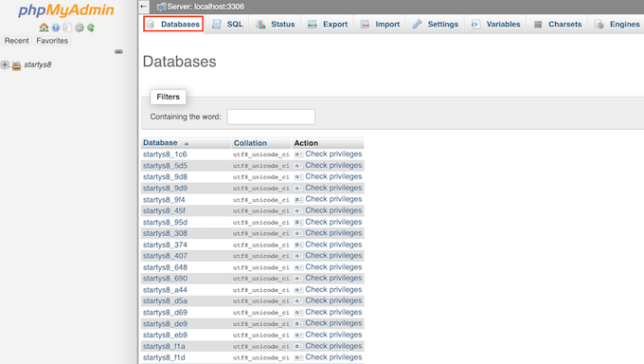Open the Import tab
Viewport: 644px width, 364px height.
(x=380, y=25)
